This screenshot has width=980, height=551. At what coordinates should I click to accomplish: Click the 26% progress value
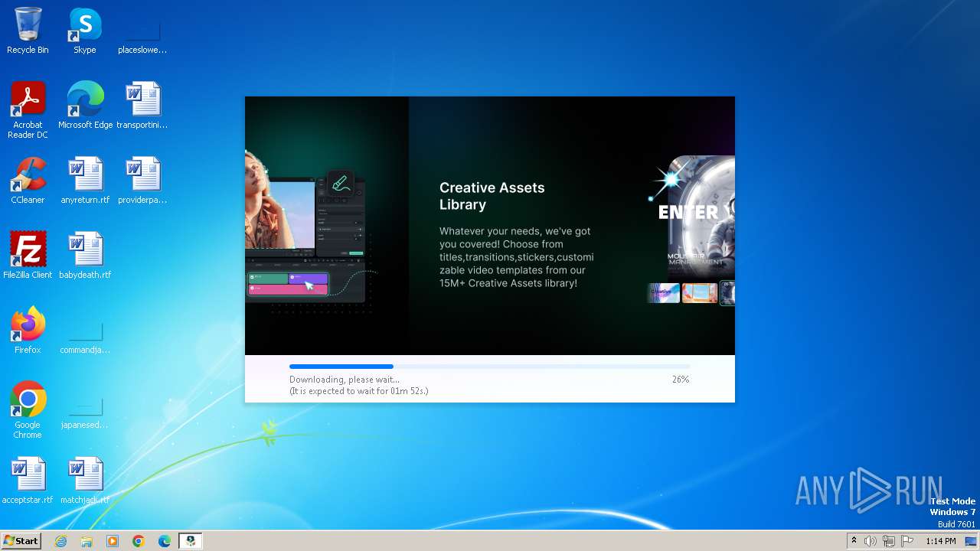click(681, 380)
